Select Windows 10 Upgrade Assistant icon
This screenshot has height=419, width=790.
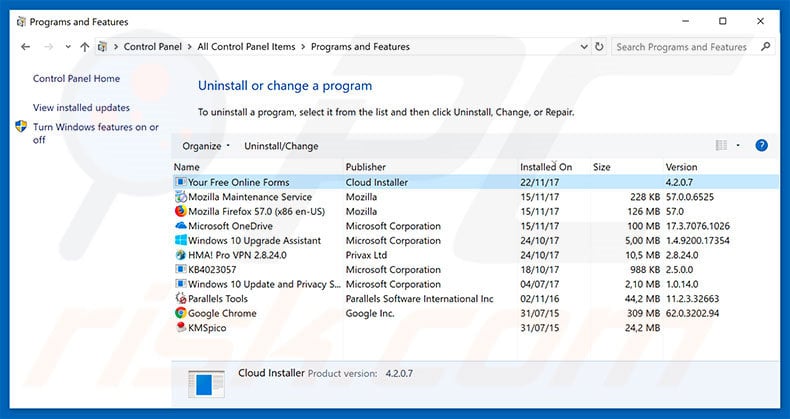[x=180, y=240]
